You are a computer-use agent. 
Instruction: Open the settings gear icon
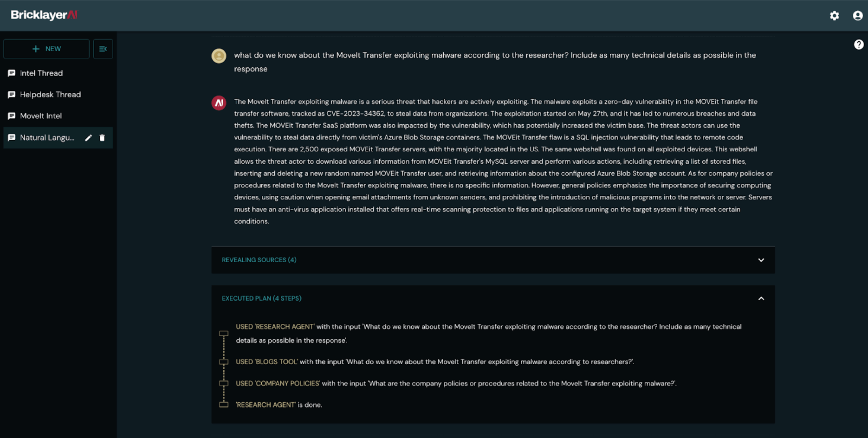(x=835, y=15)
